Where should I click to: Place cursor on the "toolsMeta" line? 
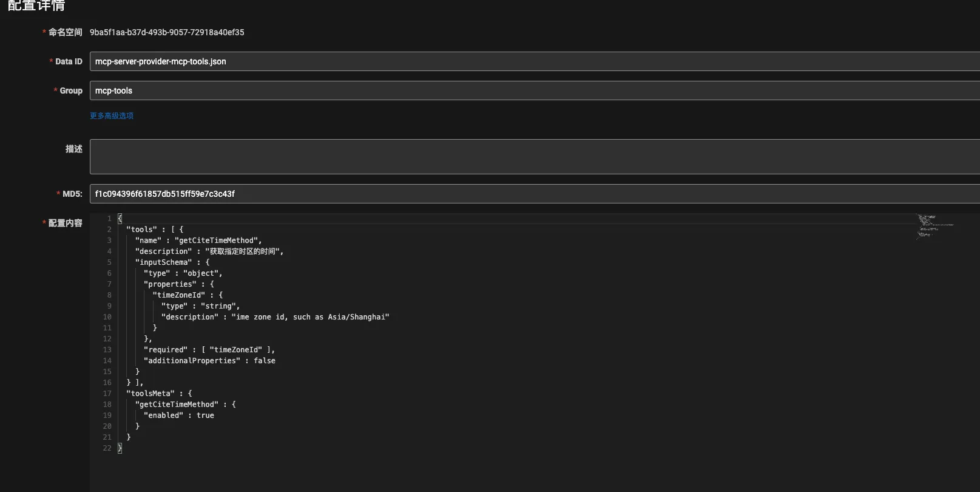point(158,394)
